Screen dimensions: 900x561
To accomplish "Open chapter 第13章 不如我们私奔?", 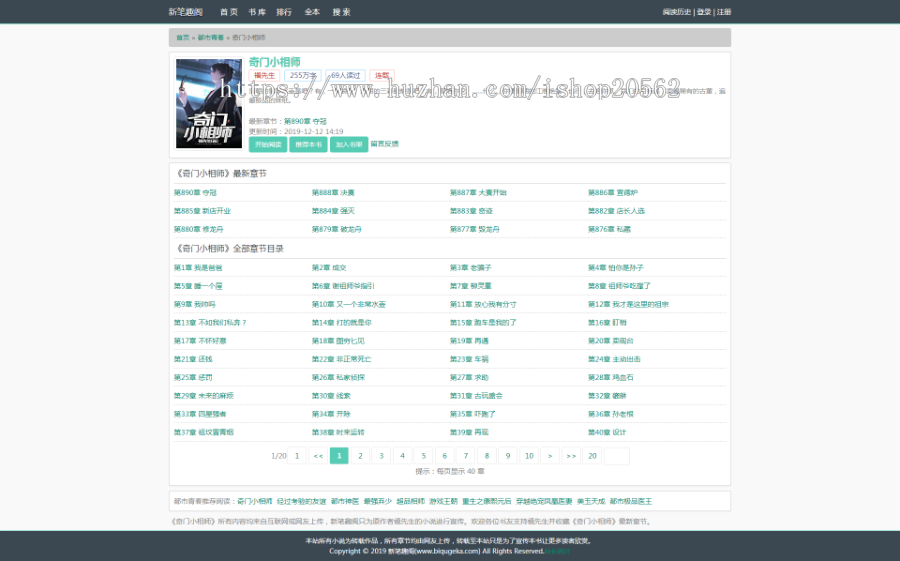I will [210, 323].
